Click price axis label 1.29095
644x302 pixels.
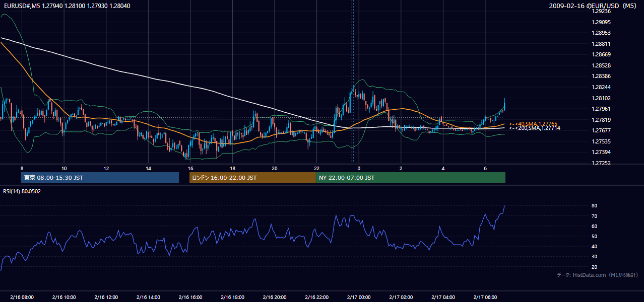601,22
